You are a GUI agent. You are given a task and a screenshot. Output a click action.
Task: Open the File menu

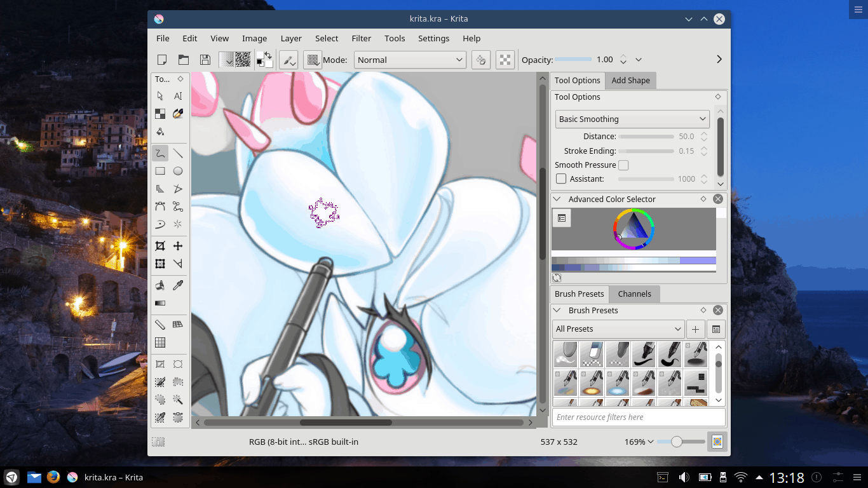(x=163, y=38)
